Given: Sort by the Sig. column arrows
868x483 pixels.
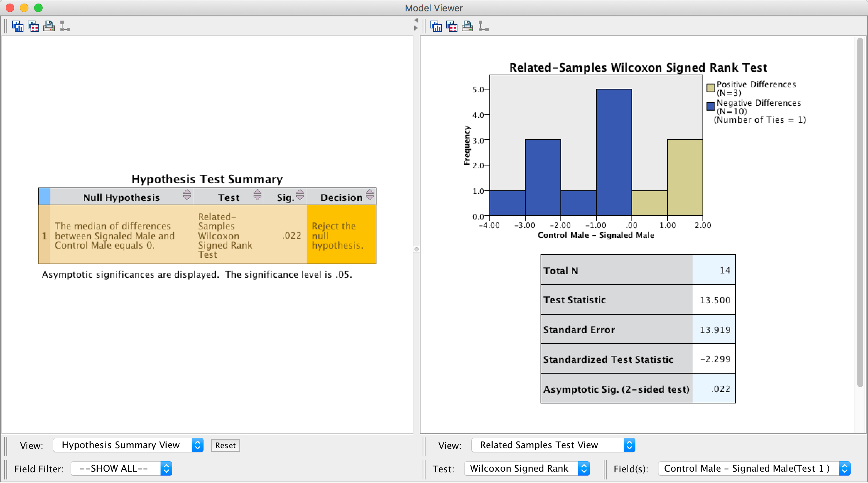Looking at the screenshot, I should (300, 195).
